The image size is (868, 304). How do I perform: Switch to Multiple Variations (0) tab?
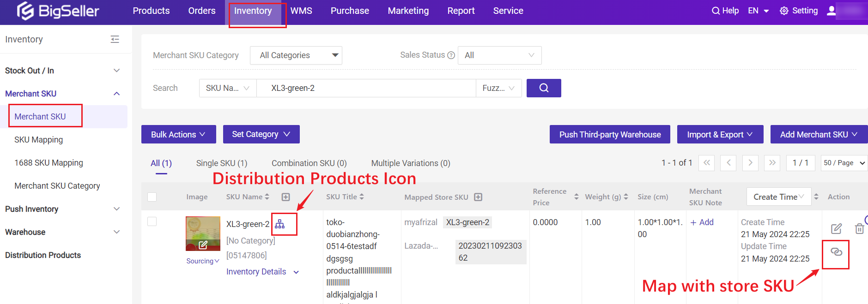click(411, 163)
